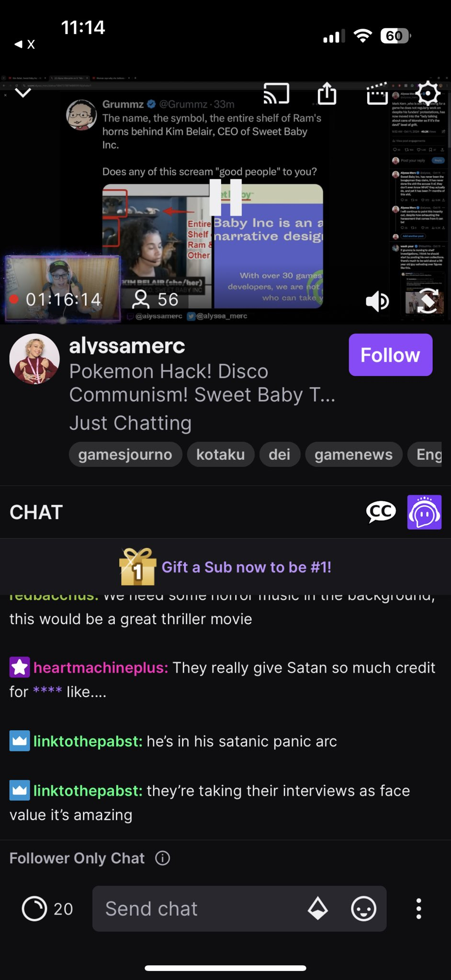Tap the rotate screen icon
Screen dimensions: 451x980
pyautogui.click(x=428, y=301)
